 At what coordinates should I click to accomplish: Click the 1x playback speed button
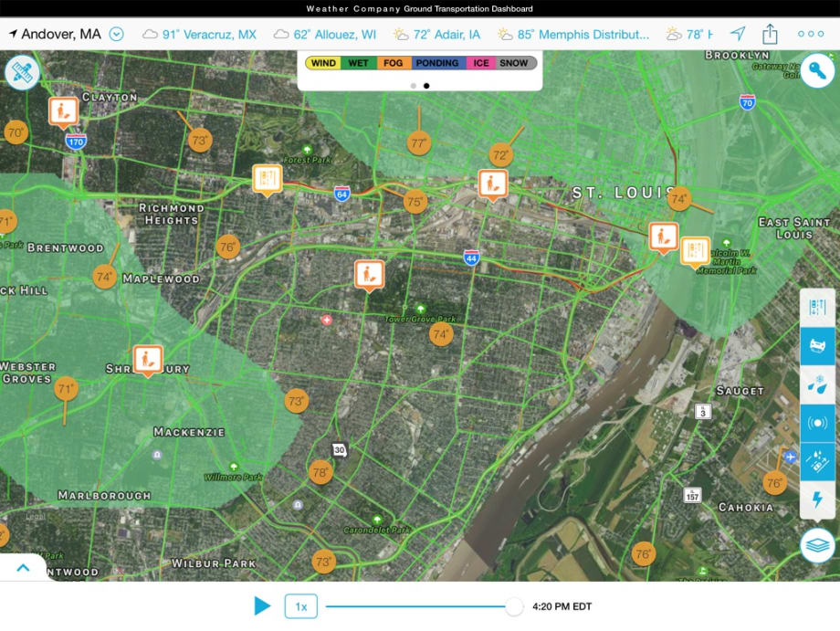click(x=301, y=605)
